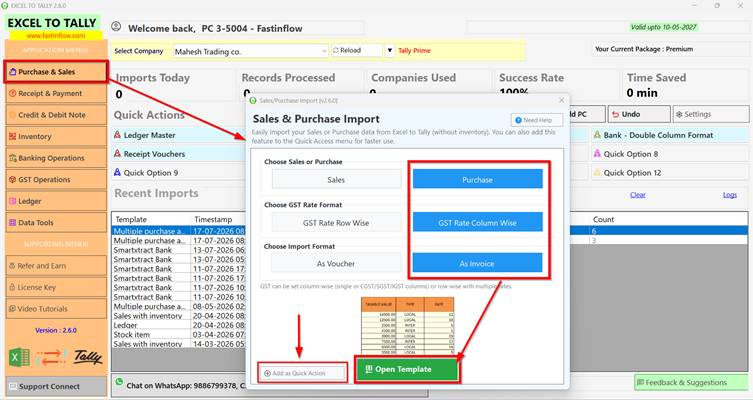This screenshot has width=753, height=400.
Task: Choose GST Rate Row Wise
Action: point(336,223)
